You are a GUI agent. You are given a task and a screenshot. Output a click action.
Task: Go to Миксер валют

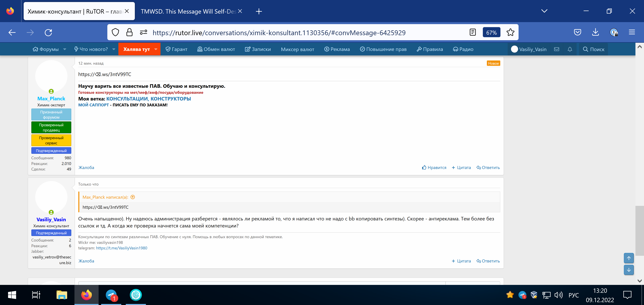click(298, 49)
